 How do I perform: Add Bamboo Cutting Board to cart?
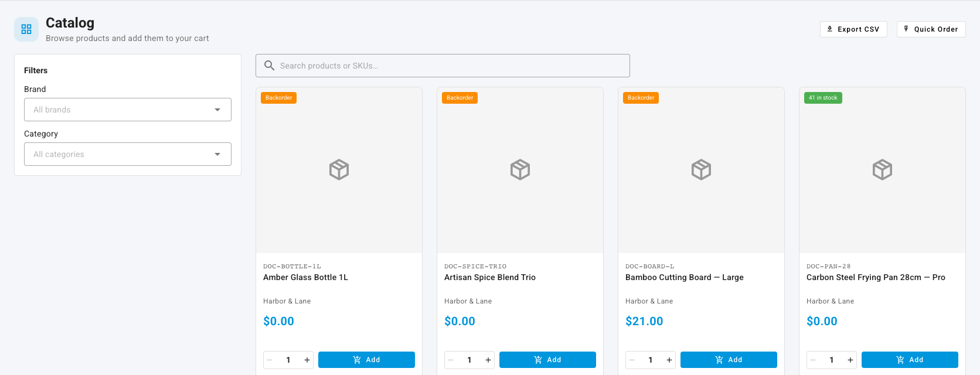[x=729, y=360]
